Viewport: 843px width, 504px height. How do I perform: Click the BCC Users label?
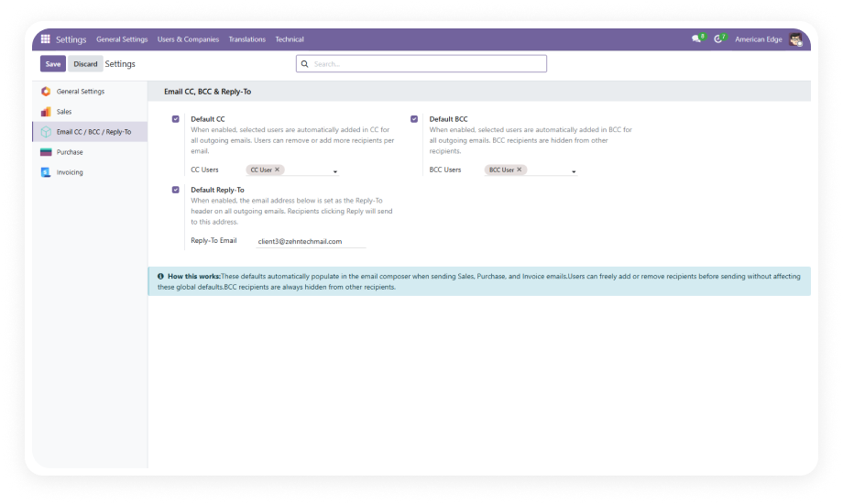445,170
